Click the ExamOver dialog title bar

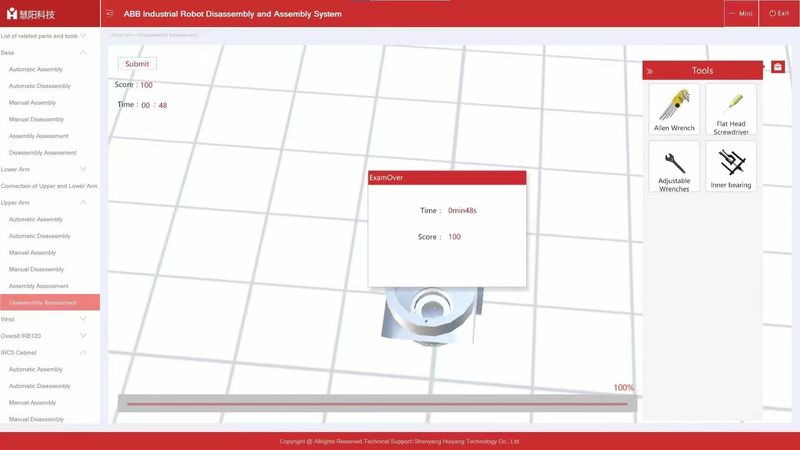coord(447,178)
